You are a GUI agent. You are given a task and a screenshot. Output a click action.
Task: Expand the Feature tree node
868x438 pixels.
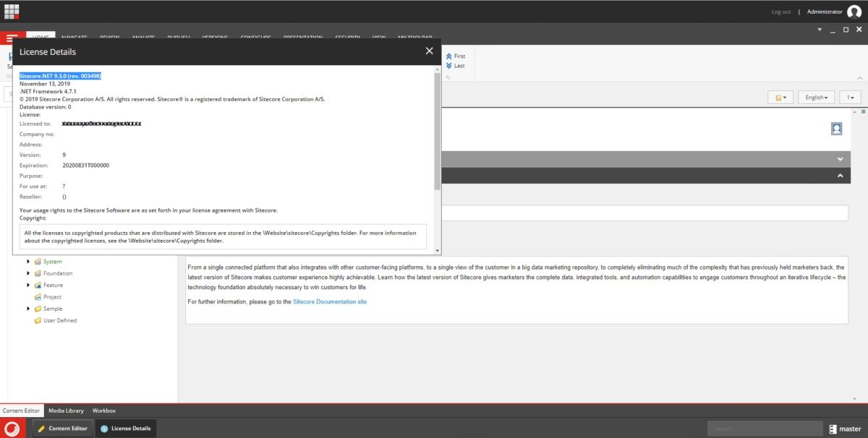pyautogui.click(x=28, y=285)
